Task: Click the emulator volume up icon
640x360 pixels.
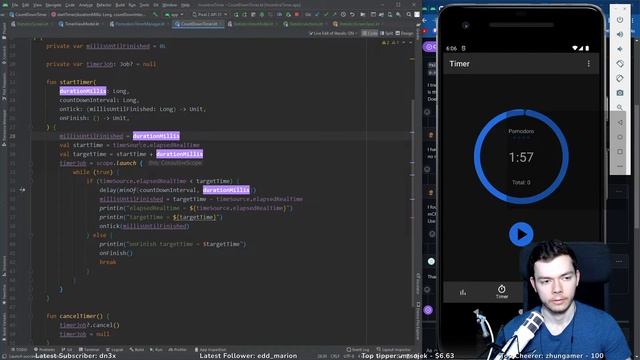Action: (x=620, y=34)
